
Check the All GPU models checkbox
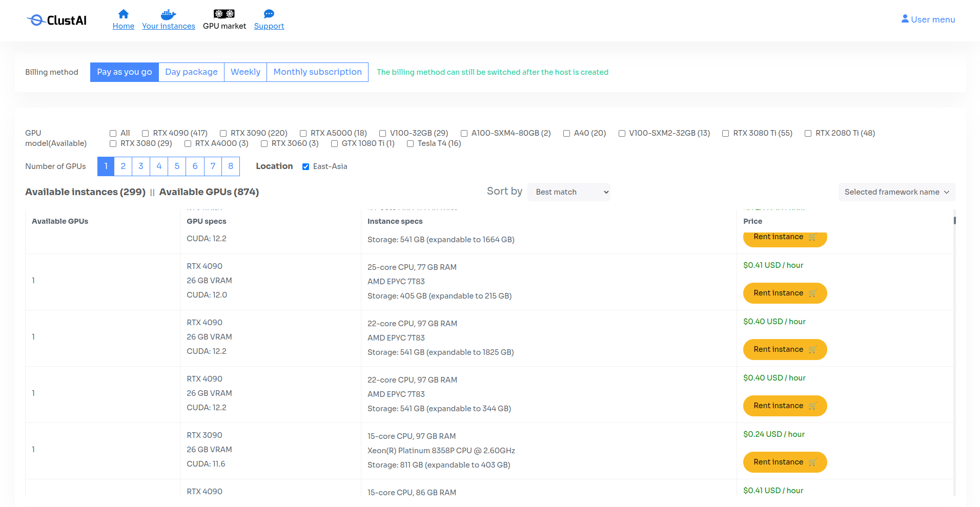[112, 133]
